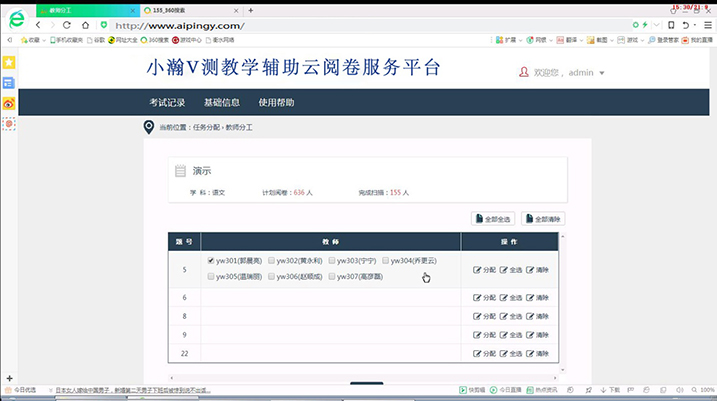Image resolution: width=717 pixels, height=401 pixels.
Task: Open the 考试记录 menu
Action: point(167,103)
